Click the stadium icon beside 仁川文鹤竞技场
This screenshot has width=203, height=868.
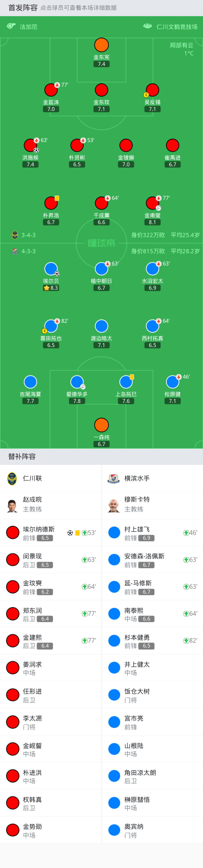pos(148,26)
